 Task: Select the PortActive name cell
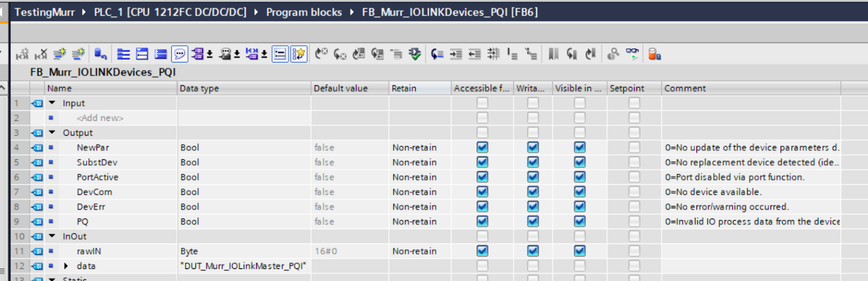98,177
